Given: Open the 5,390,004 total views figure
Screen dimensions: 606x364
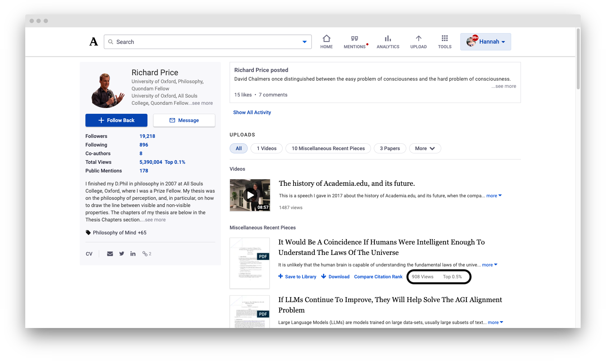Looking at the screenshot, I should pos(151,162).
